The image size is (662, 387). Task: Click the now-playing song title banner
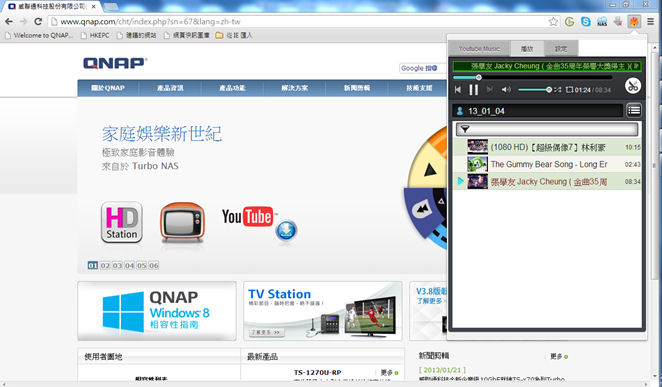547,66
